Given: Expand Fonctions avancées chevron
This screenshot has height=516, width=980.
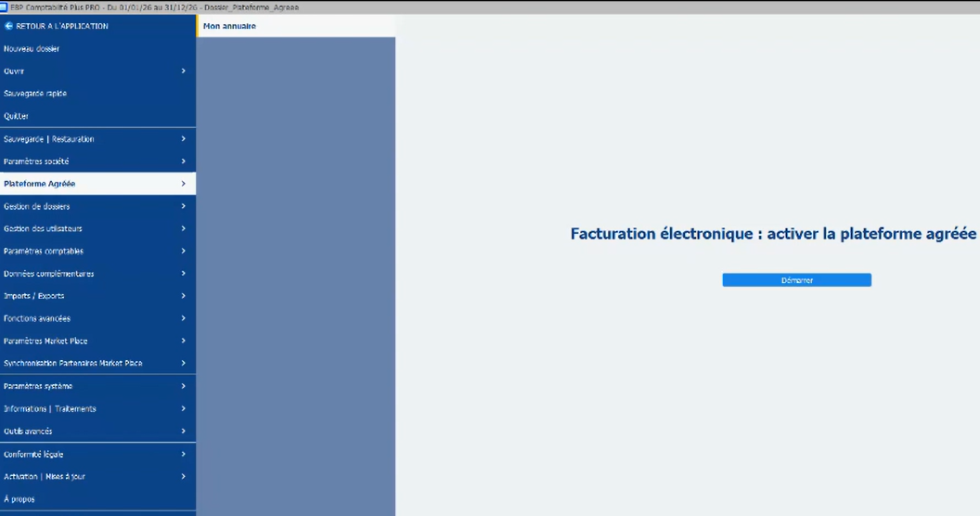Looking at the screenshot, I should coord(183,318).
